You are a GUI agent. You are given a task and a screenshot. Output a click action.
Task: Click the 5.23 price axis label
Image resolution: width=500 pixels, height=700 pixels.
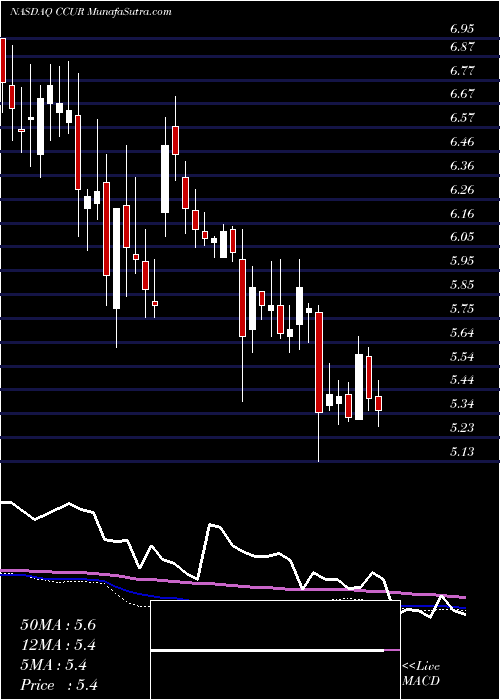462,428
